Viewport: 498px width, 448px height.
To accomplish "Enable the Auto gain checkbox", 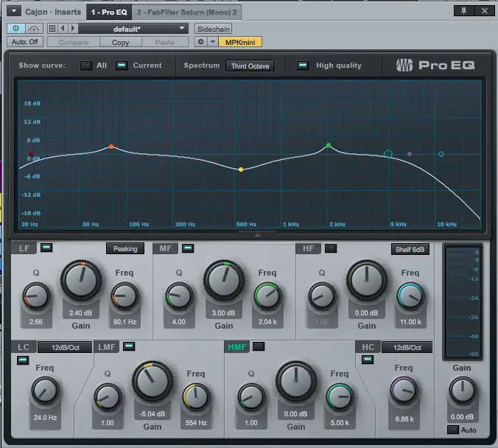I will click(453, 430).
